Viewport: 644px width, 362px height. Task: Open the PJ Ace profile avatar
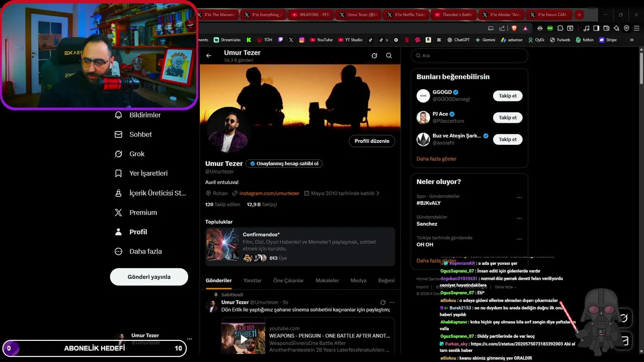423,118
